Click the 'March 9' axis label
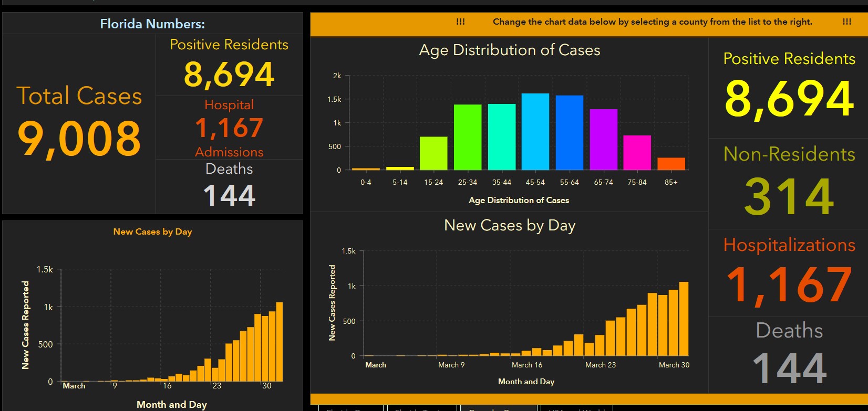The width and height of the screenshot is (868, 411). (x=451, y=365)
